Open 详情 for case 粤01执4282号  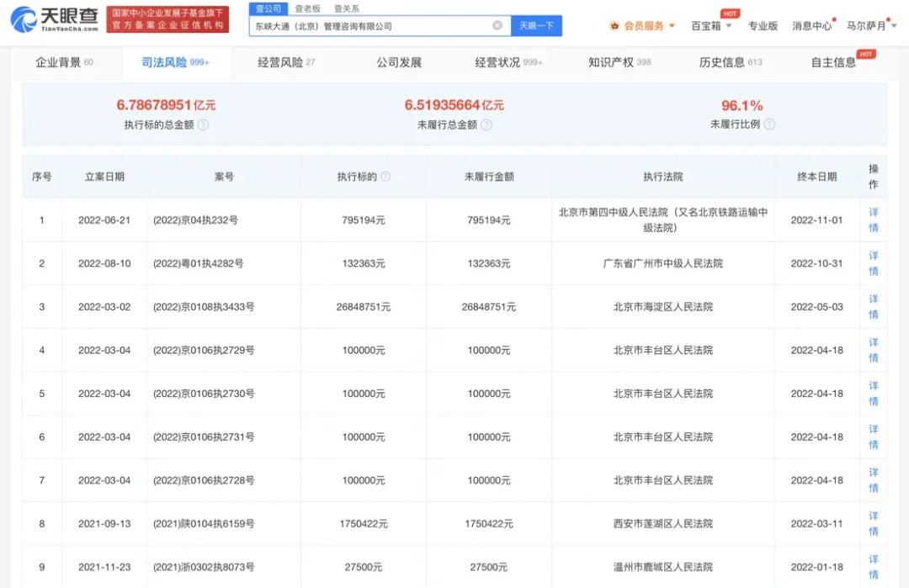pos(874,263)
